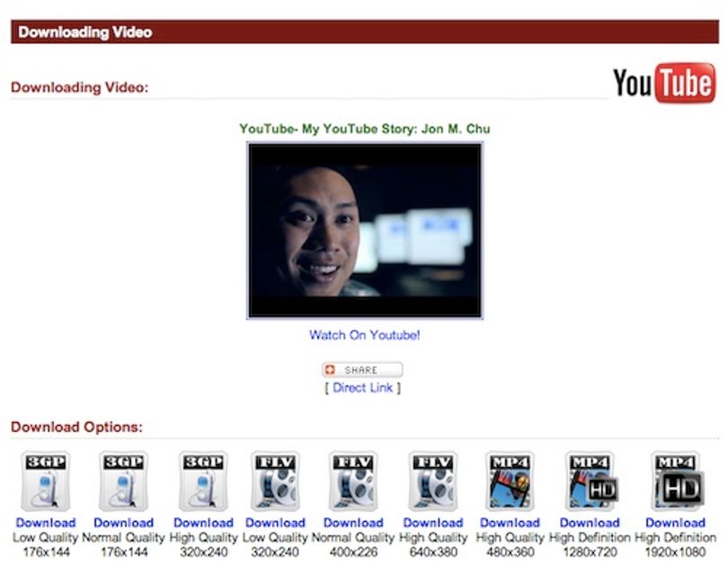
Task: Click Download link for FLV 640x380
Action: 433,523
